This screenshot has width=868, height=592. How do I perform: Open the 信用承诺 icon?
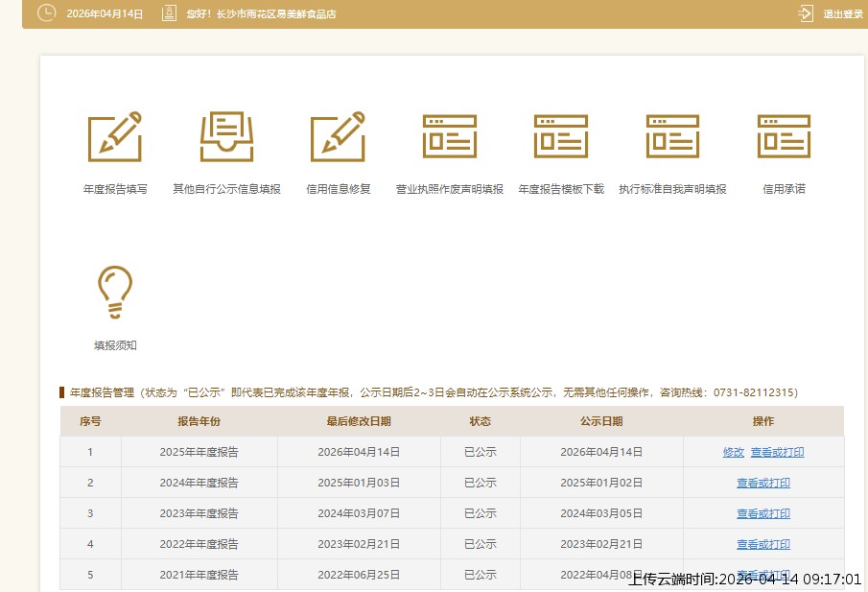coord(784,136)
